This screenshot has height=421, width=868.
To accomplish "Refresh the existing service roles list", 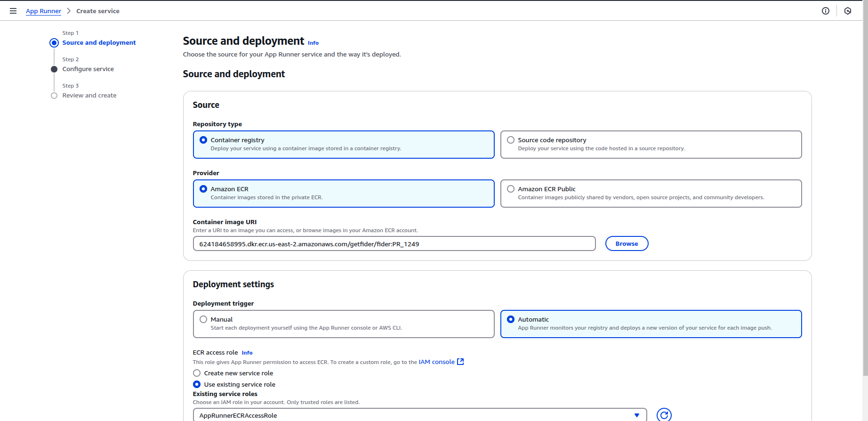I will [x=664, y=414].
